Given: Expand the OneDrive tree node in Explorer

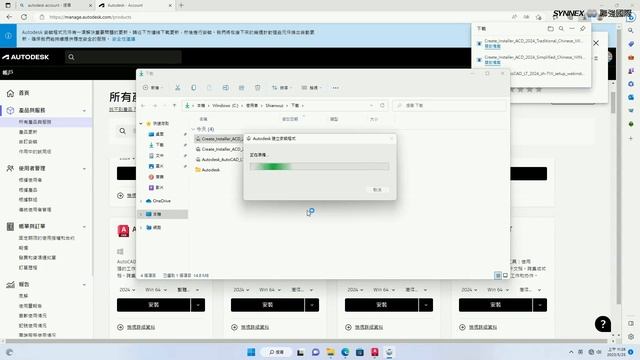Looking at the screenshot, I should click(141, 201).
